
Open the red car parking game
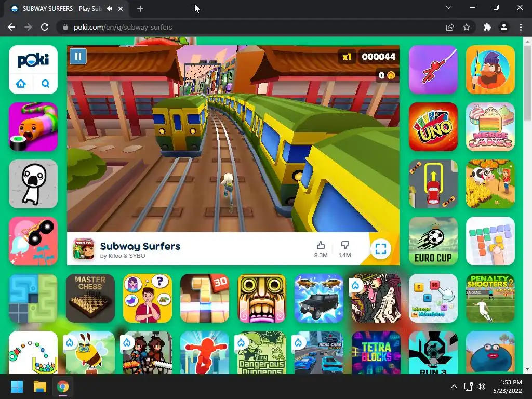pyautogui.click(x=433, y=184)
